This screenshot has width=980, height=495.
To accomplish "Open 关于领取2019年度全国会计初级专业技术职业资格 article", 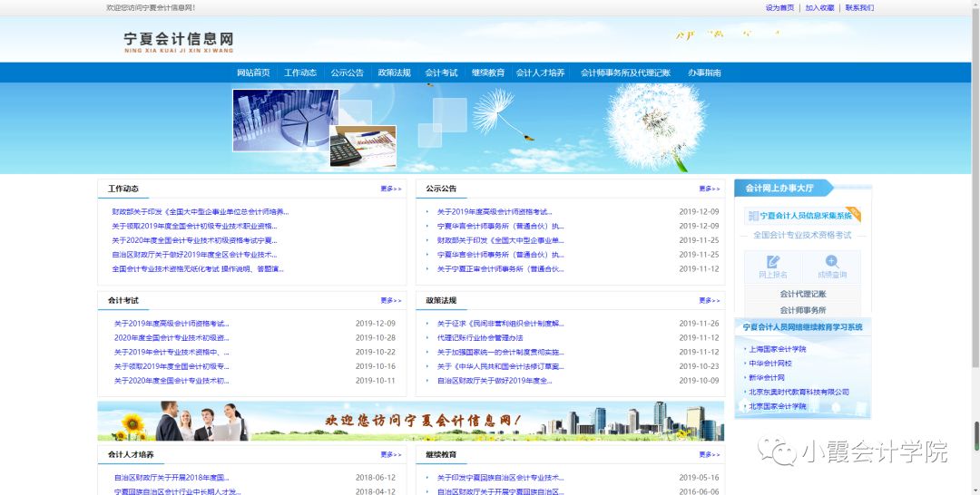I will (x=194, y=226).
